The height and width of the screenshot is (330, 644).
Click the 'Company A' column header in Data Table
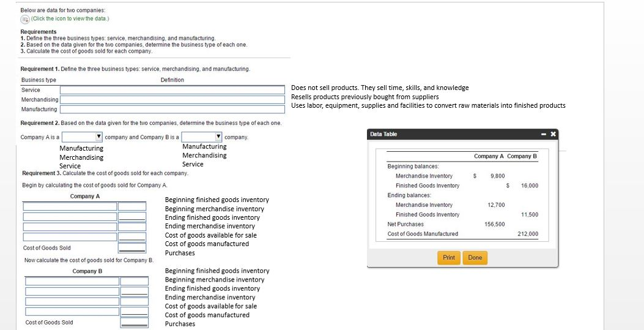coord(489,157)
